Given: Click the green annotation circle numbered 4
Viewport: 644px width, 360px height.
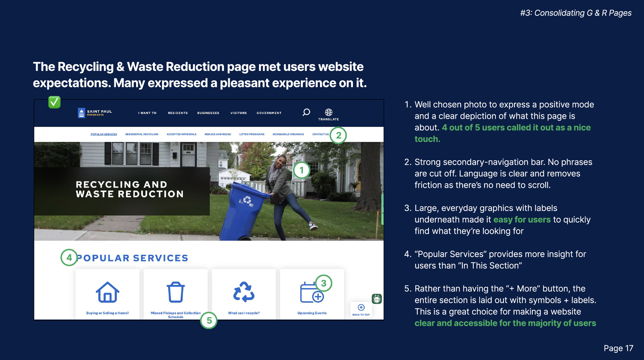Looking at the screenshot, I should tap(69, 257).
